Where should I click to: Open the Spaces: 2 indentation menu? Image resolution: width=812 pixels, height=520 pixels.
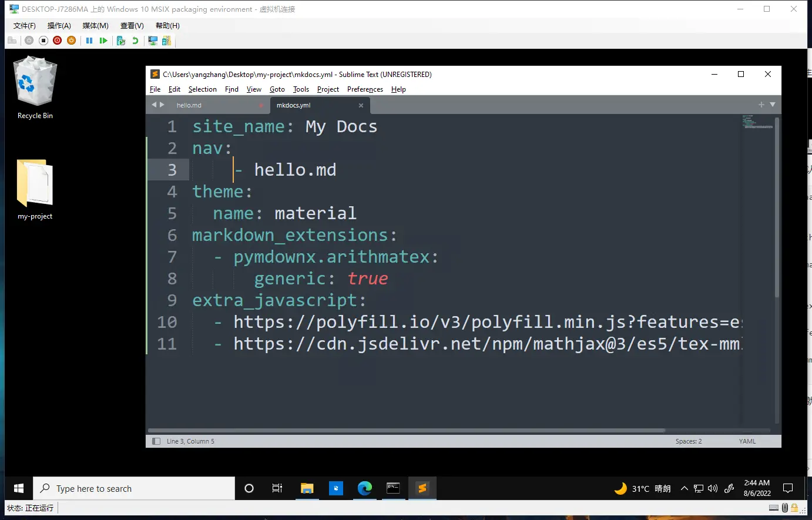tap(688, 441)
